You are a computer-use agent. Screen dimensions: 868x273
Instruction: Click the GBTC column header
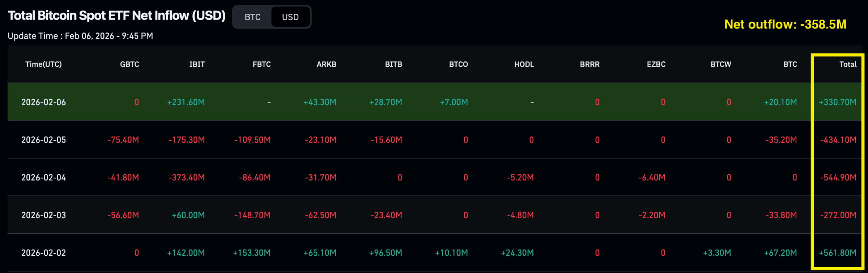(x=129, y=64)
